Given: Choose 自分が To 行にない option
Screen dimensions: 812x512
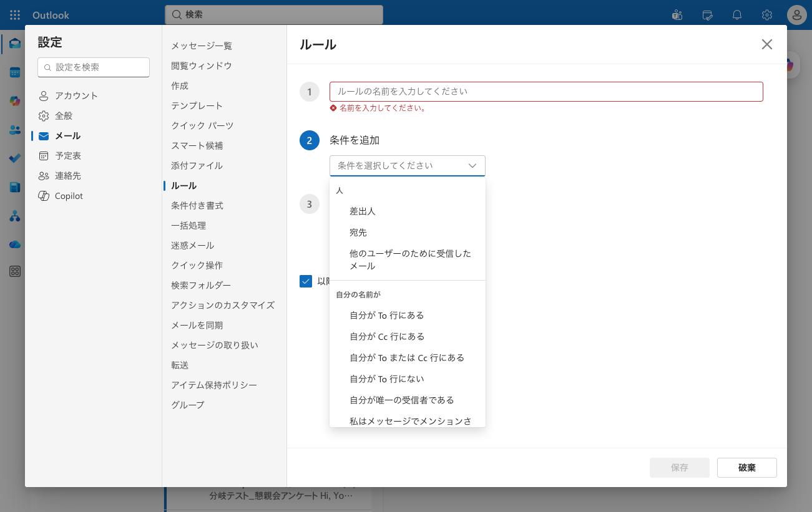Looking at the screenshot, I should (x=408, y=379).
